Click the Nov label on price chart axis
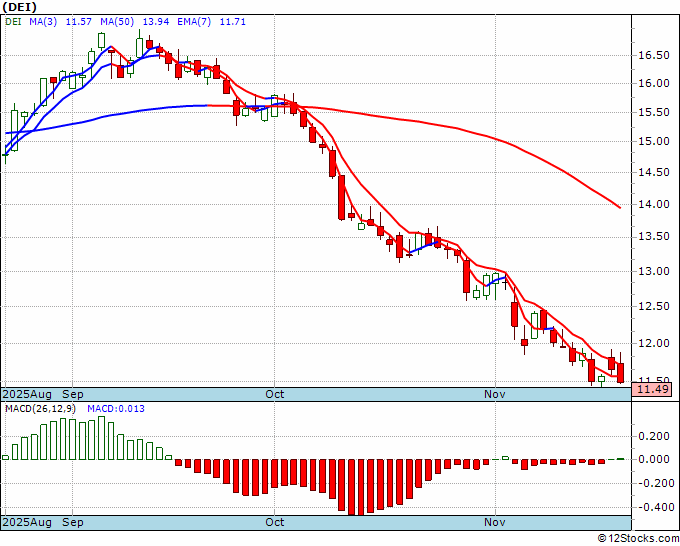Viewport: 680px width, 546px height. point(495,394)
